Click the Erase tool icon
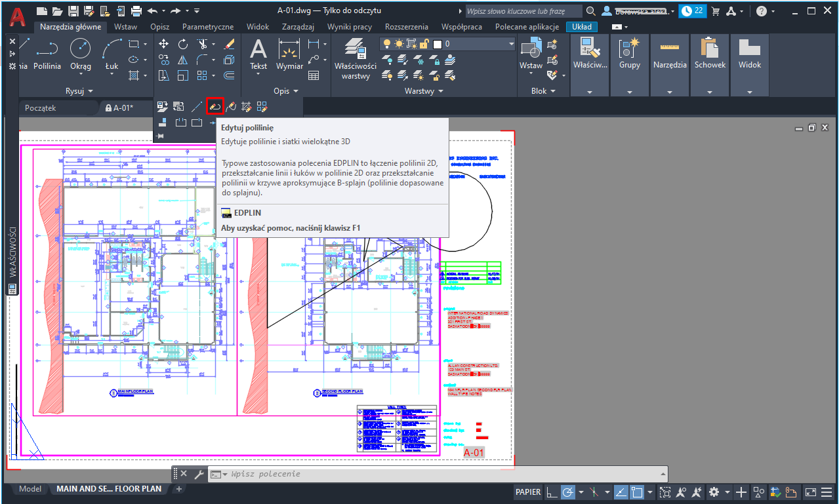Image resolution: width=839 pixels, height=504 pixels. (x=229, y=44)
